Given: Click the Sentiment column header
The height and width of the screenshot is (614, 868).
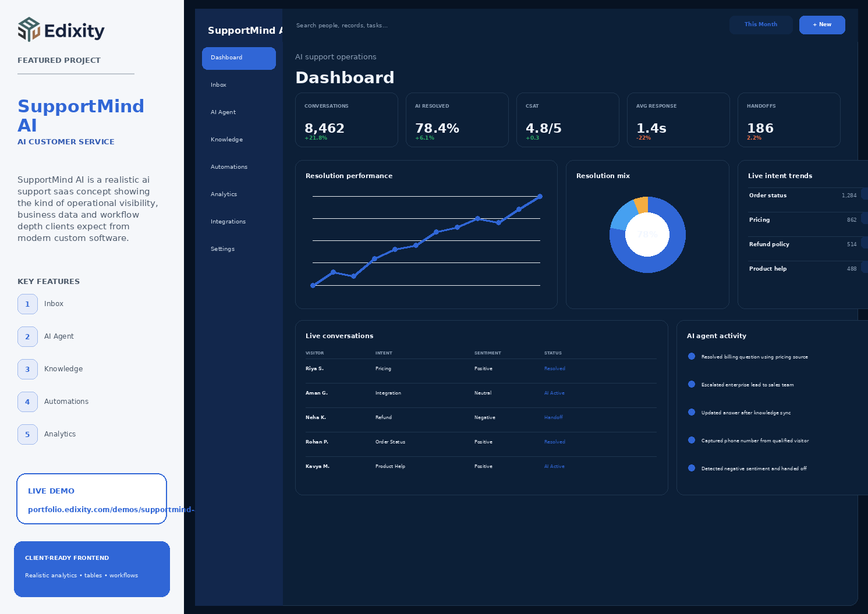Looking at the screenshot, I should (x=488, y=353).
